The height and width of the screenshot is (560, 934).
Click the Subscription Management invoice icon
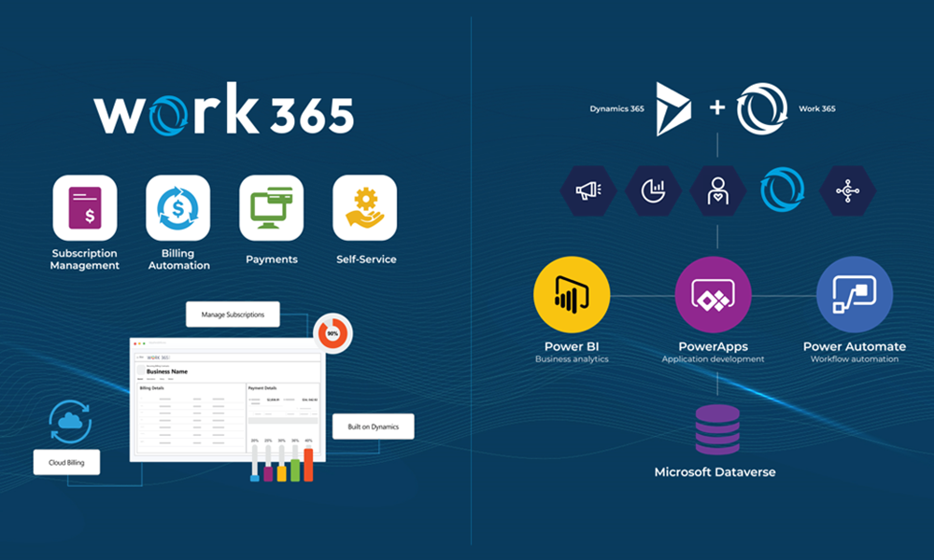pos(85,208)
